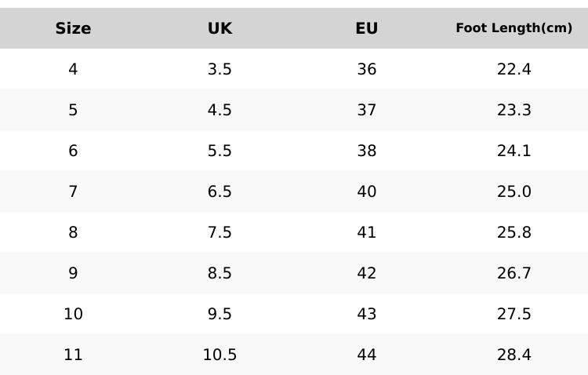Click the Size column header
Viewport: 588px width, 375px height.
click(x=73, y=28)
